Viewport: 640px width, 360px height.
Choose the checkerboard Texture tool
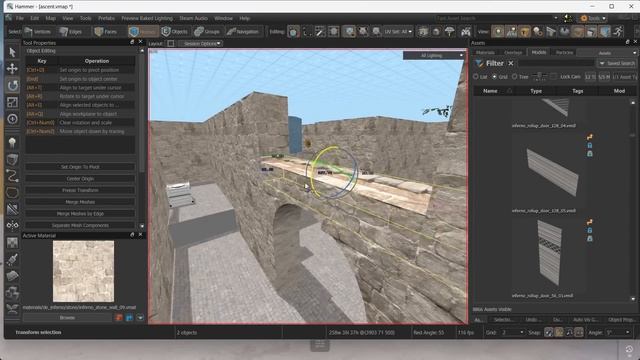click(x=12, y=242)
